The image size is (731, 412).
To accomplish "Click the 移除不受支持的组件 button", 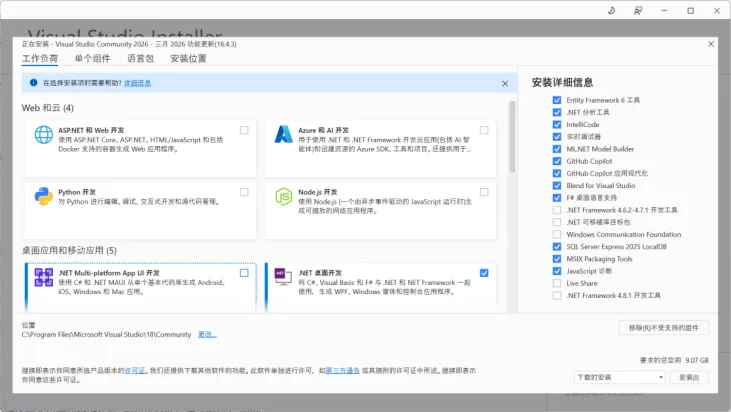I will [664, 328].
